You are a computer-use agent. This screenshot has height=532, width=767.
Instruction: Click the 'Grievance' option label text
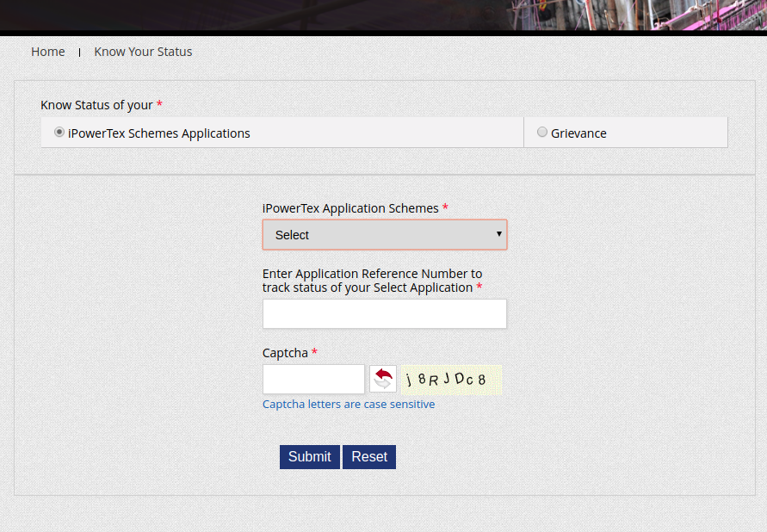[x=578, y=133]
